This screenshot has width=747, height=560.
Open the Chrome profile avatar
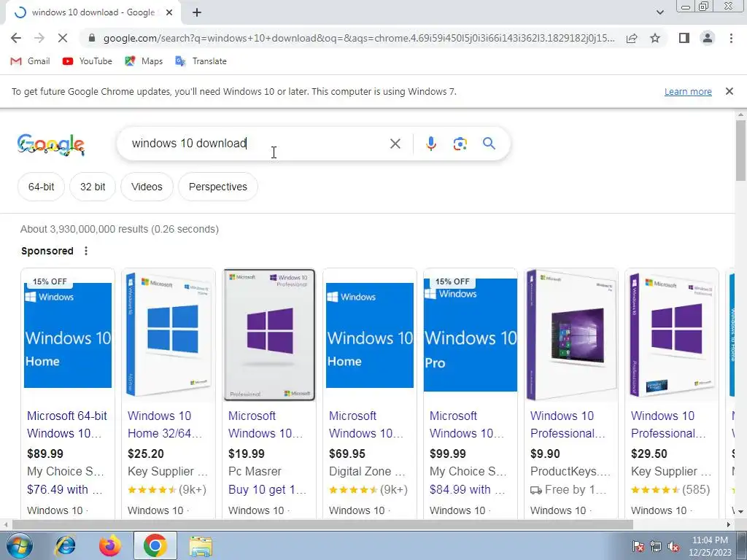708,38
